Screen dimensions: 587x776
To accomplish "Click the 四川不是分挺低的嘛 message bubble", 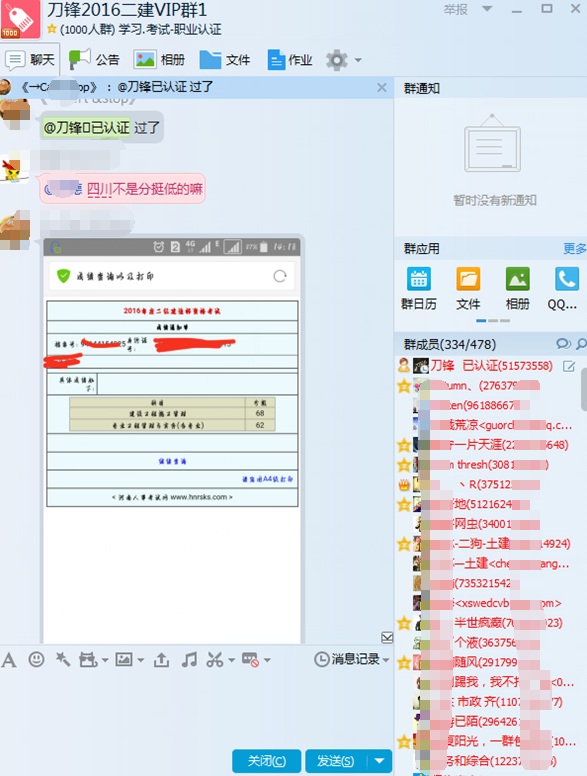I will pyautogui.click(x=122, y=189).
